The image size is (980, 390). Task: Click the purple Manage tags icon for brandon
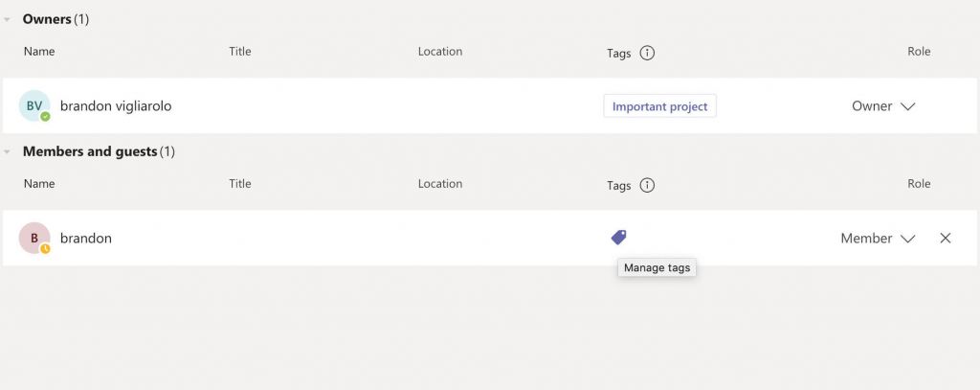pyautogui.click(x=618, y=237)
